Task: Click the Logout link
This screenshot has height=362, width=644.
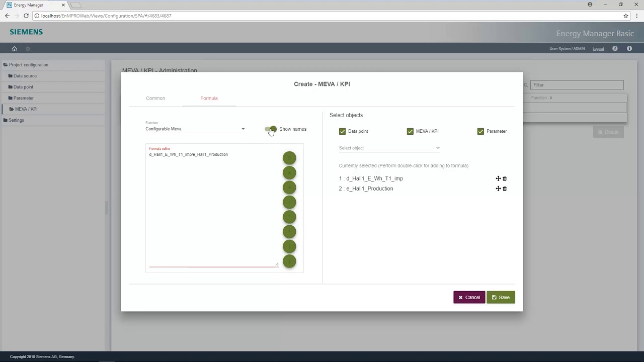Action: click(598, 49)
